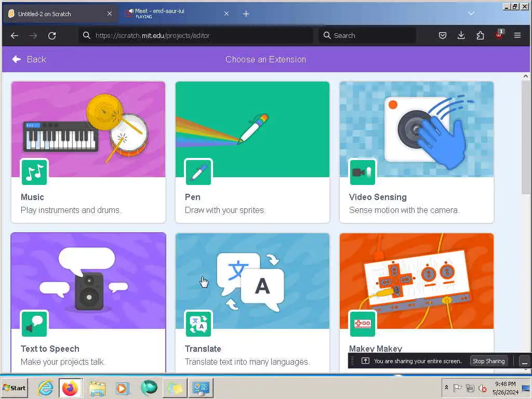The height and width of the screenshot is (399, 532).
Task: Open Windows Explorer folder on taskbar
Action: tap(97, 388)
